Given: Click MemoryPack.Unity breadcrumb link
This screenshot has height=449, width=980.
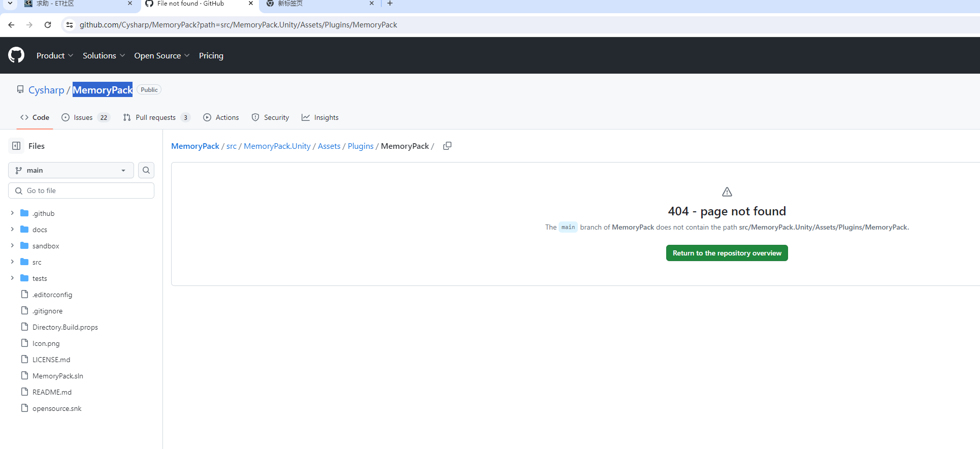Looking at the screenshot, I should coord(277,146).
